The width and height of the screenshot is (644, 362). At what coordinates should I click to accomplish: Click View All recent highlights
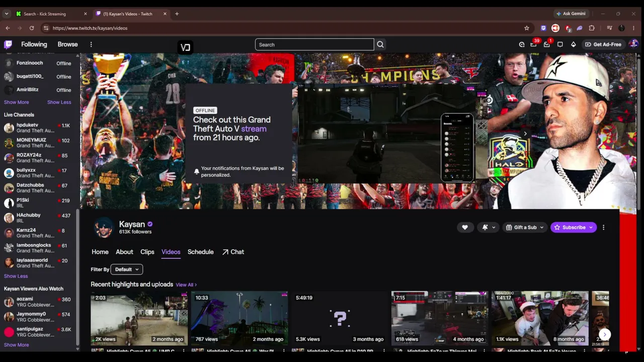click(x=186, y=285)
